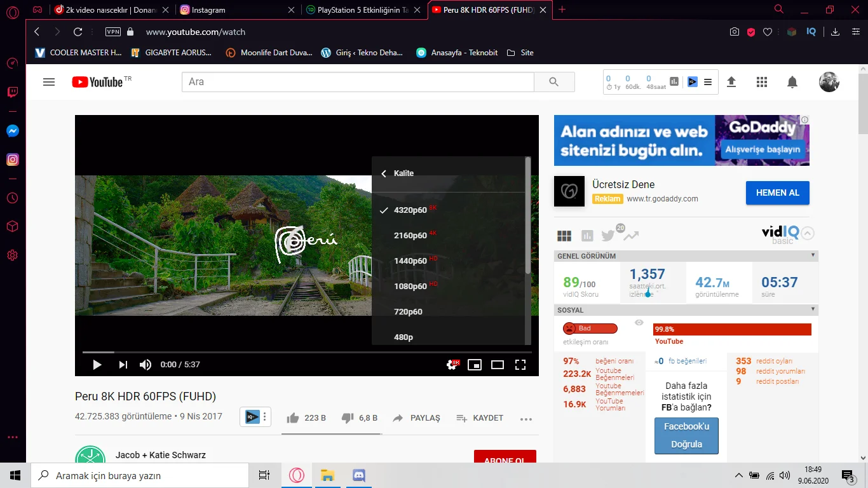Image resolution: width=868 pixels, height=488 pixels.
Task: Collapse the GENEL GÖRÜNÜM section
Action: [x=814, y=255]
